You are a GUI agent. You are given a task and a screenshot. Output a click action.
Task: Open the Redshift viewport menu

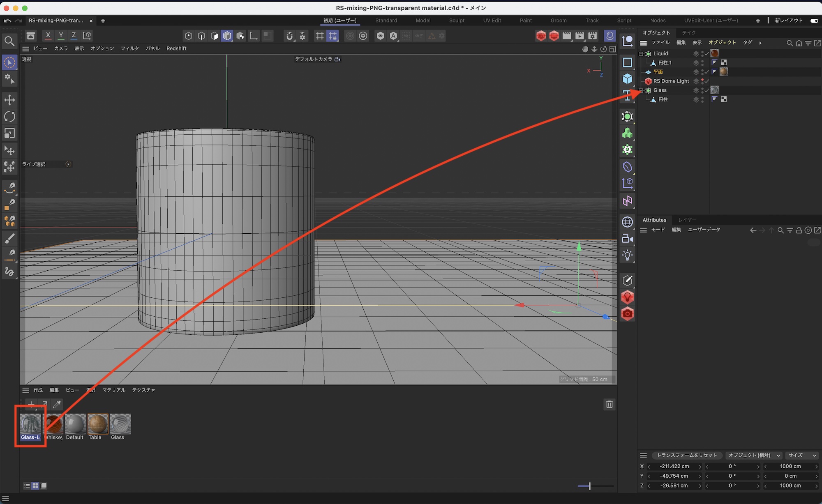click(176, 48)
